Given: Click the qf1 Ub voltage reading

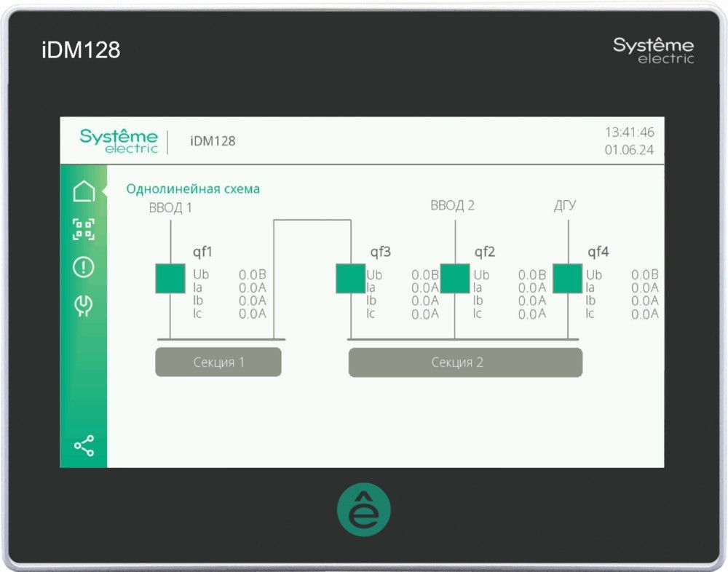Looking at the screenshot, I should tap(252, 274).
